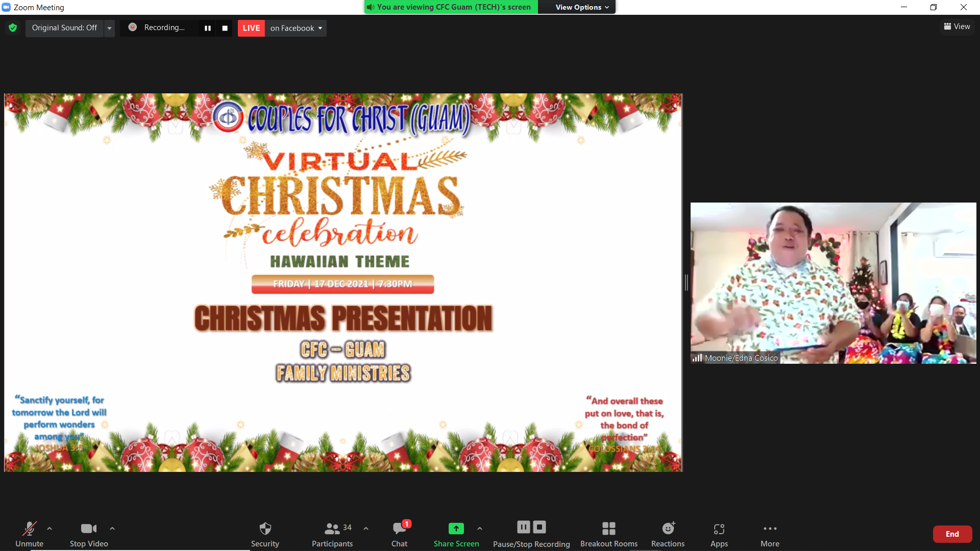
Task: Restore down the Zoom window
Action: tap(934, 7)
